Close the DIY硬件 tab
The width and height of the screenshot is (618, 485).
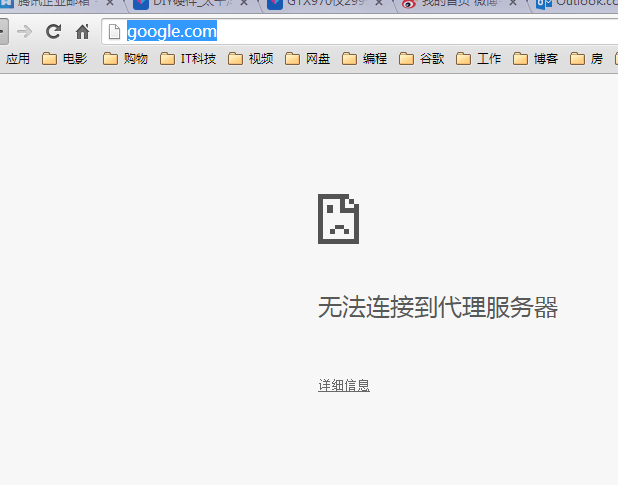coord(244,3)
